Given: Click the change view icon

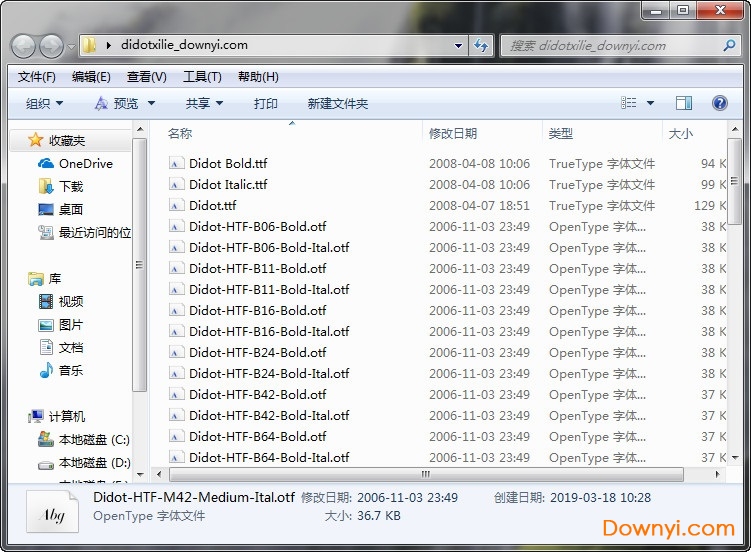Looking at the screenshot, I should click(x=629, y=103).
